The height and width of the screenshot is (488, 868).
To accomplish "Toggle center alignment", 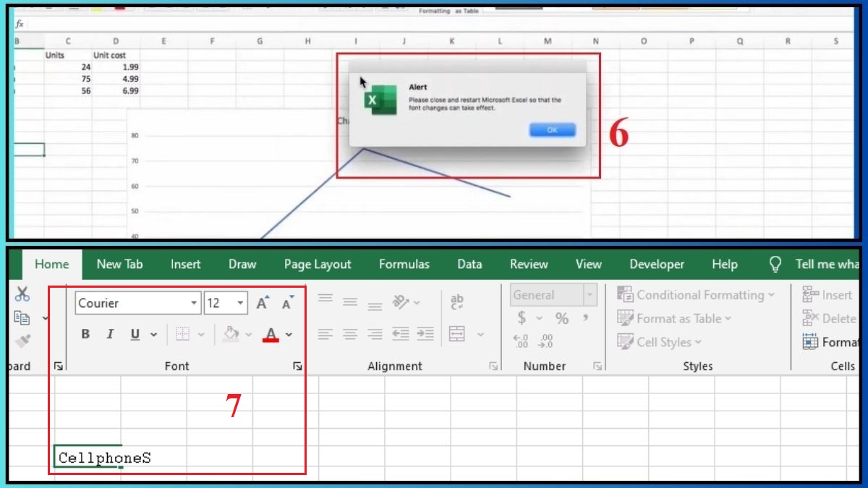I will 350,334.
